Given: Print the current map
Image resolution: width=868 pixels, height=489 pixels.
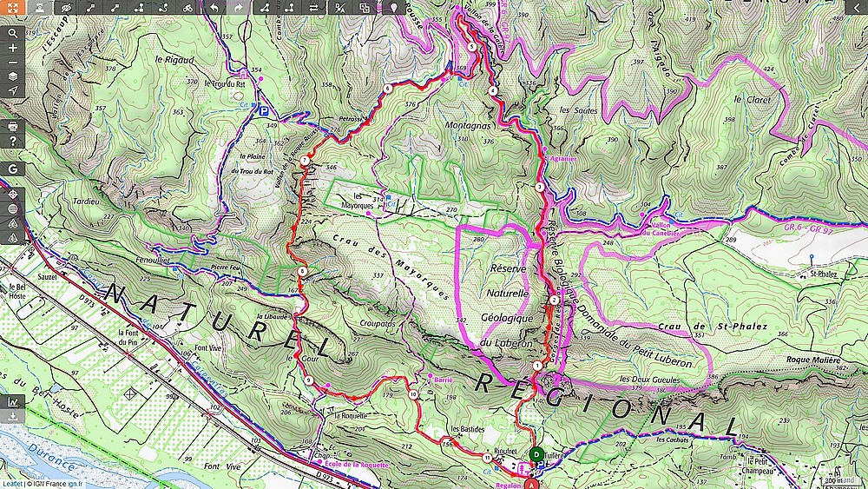Looking at the screenshot, I should pyautogui.click(x=12, y=126).
